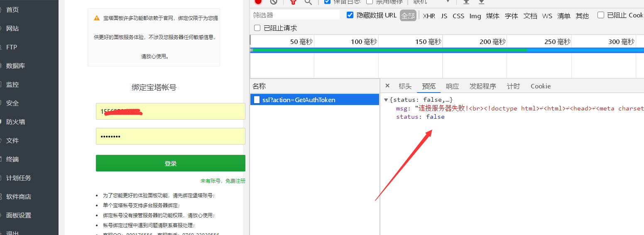Filter requests by Img

point(475,16)
